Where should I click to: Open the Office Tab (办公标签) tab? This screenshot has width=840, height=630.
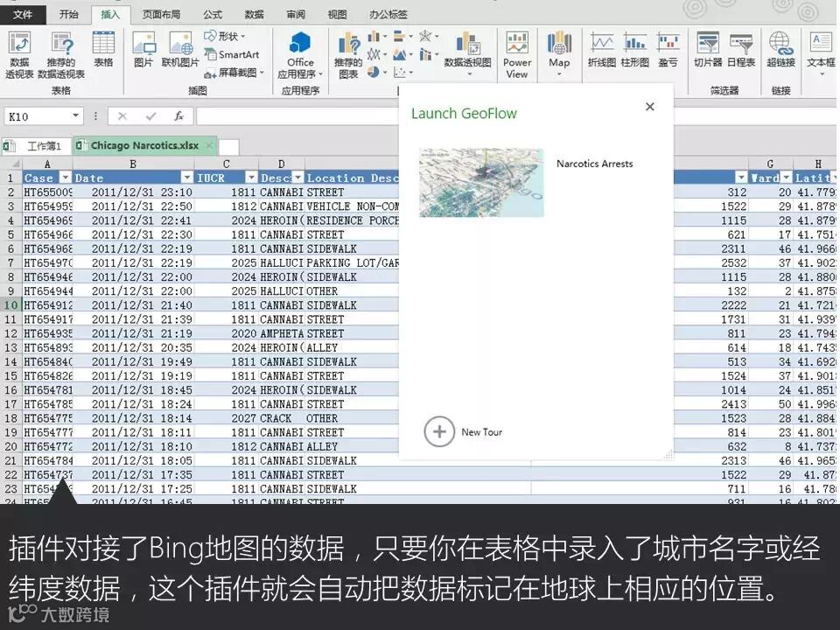click(x=388, y=15)
